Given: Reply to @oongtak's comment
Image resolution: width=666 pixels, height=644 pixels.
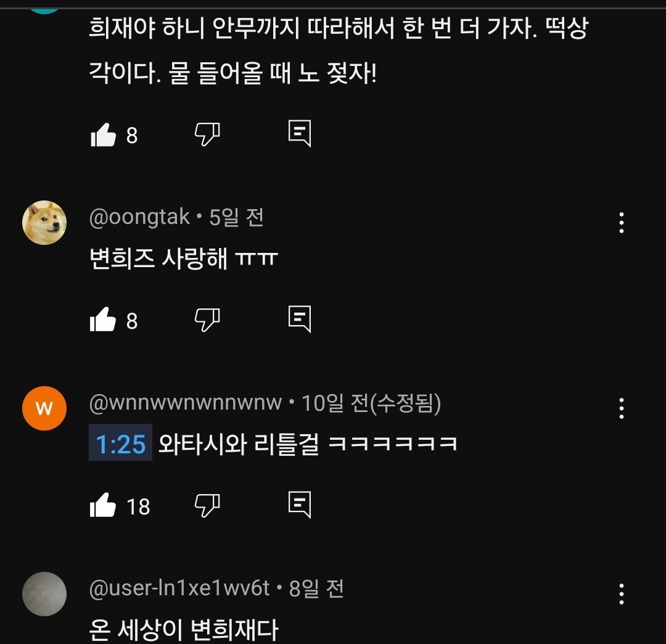Looking at the screenshot, I should [300, 318].
